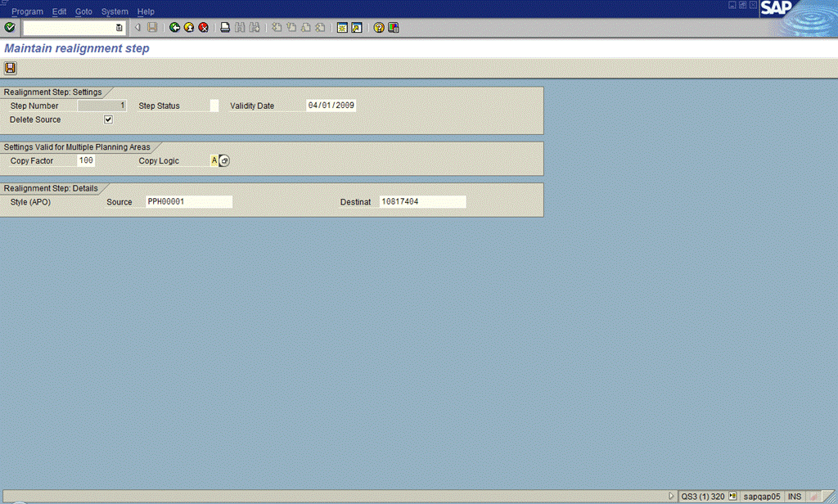The width and height of the screenshot is (838, 504).
Task: Click the yellow Help question mark icon
Action: (x=379, y=27)
